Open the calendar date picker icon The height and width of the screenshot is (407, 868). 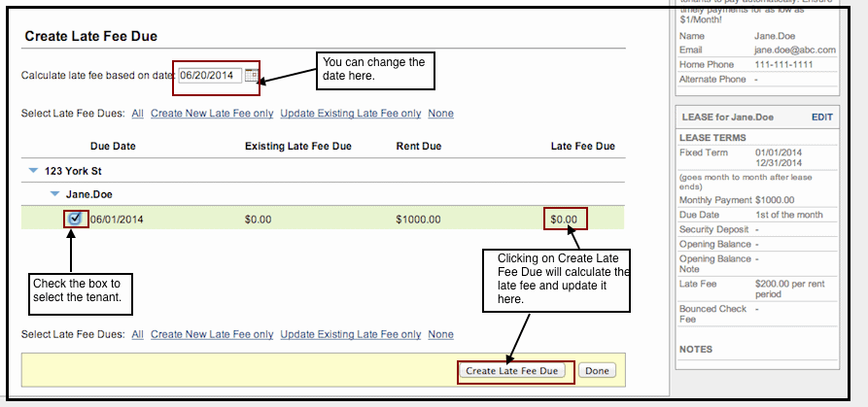click(x=251, y=76)
